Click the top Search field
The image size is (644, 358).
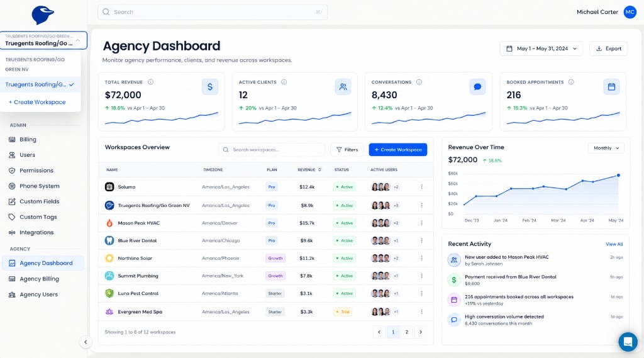(213, 12)
